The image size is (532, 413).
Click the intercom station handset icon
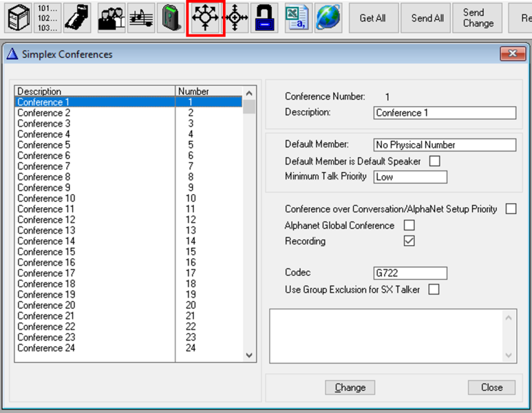pyautogui.click(x=77, y=18)
